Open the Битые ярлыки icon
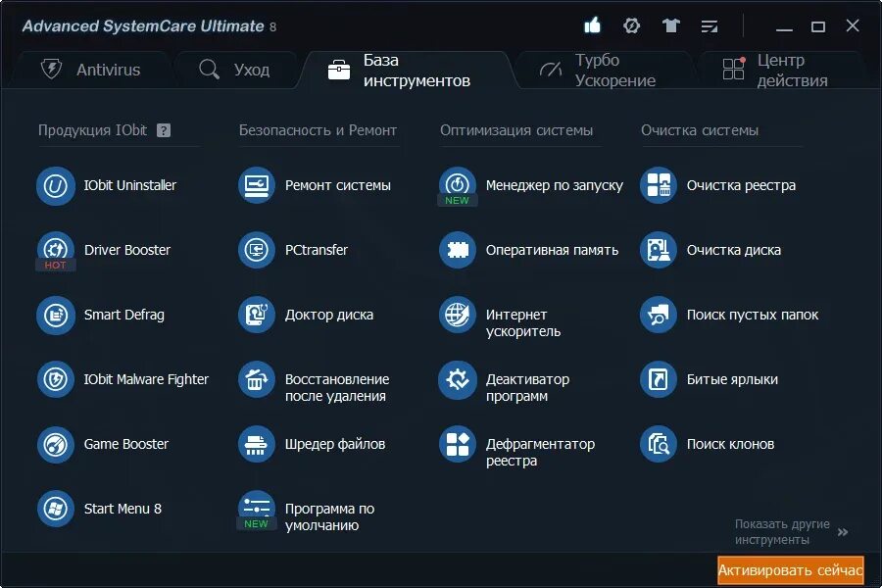This screenshot has height=588, width=882. pyautogui.click(x=659, y=380)
